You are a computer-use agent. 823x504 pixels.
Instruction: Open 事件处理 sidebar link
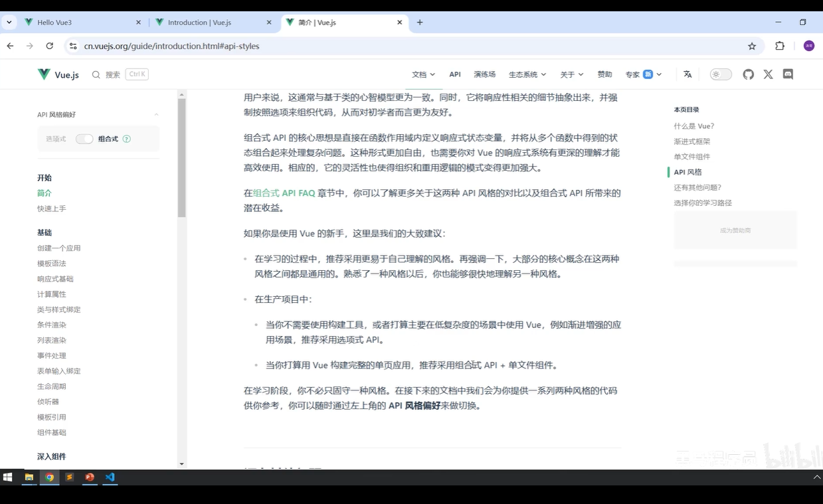click(52, 355)
